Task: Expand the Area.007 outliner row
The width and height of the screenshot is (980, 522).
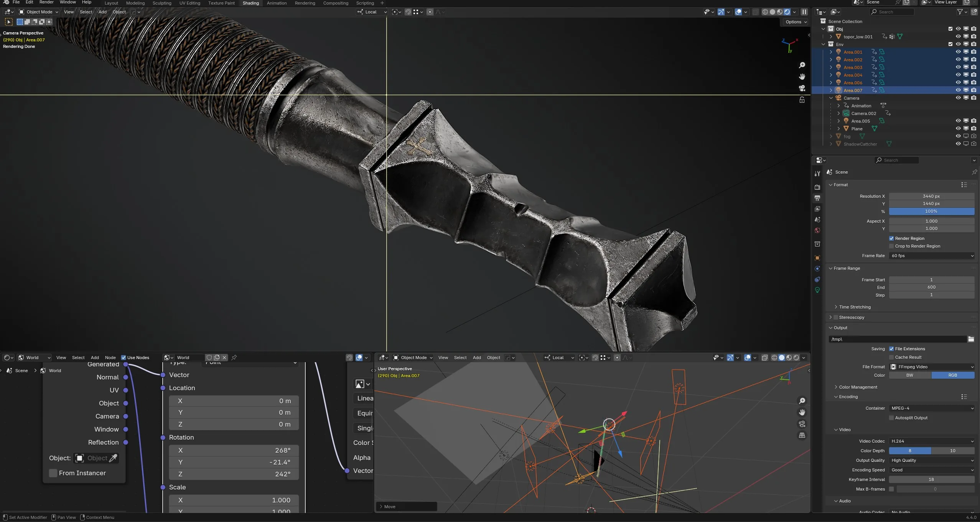Action: pos(831,90)
